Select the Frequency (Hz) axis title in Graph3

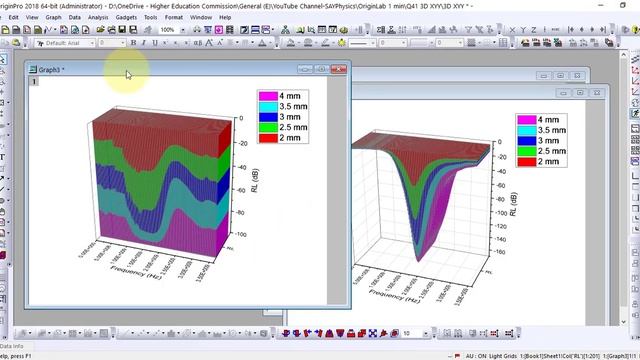[136, 272]
